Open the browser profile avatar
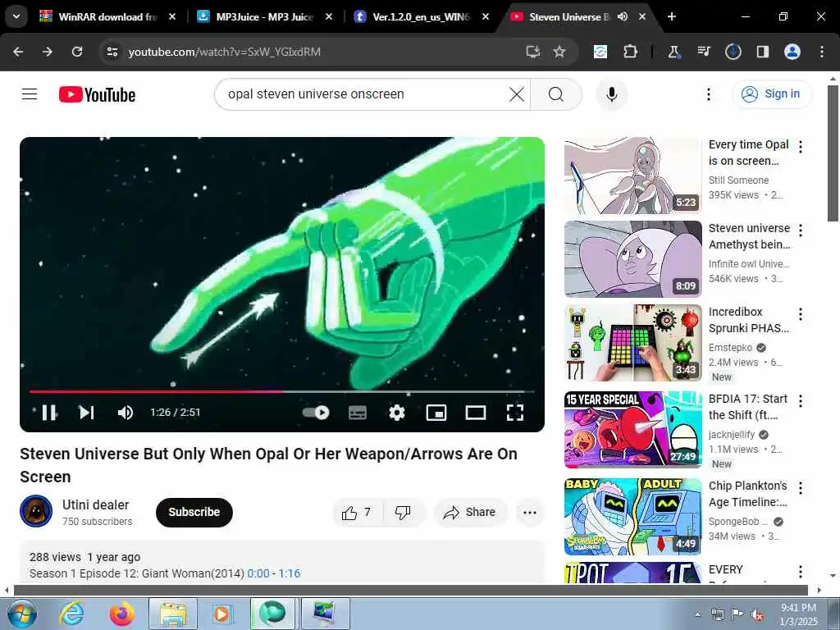Image resolution: width=840 pixels, height=630 pixels. tap(792, 52)
